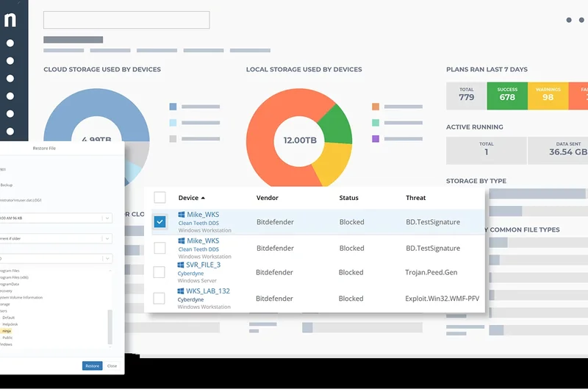Click the NinjaOne logo in the sidebar
The height and width of the screenshot is (392, 588).
10,20
